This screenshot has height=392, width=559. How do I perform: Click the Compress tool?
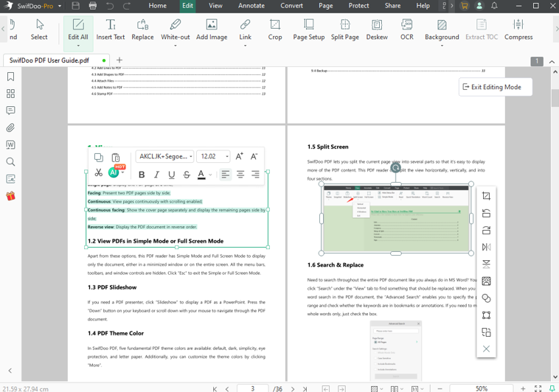click(x=518, y=31)
